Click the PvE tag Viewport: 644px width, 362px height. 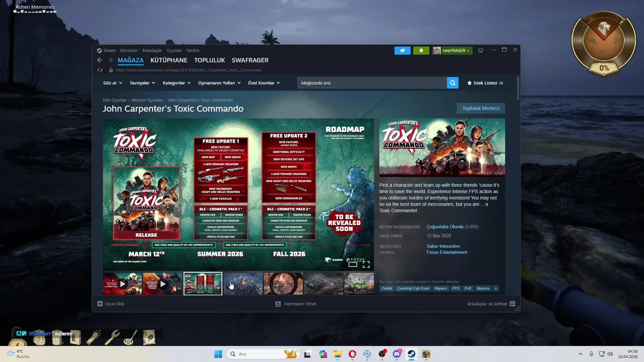pos(468,289)
